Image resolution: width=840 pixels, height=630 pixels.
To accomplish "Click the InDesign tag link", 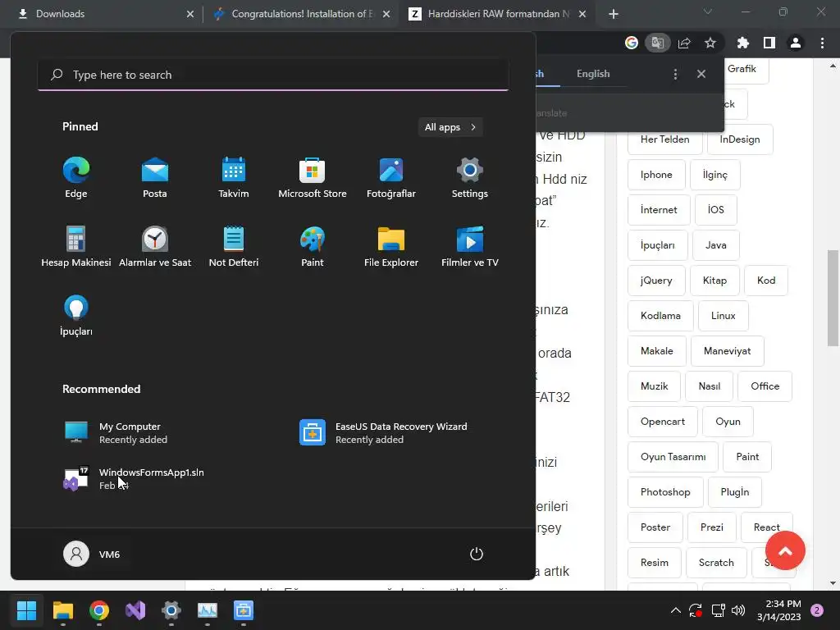I will pyautogui.click(x=740, y=139).
